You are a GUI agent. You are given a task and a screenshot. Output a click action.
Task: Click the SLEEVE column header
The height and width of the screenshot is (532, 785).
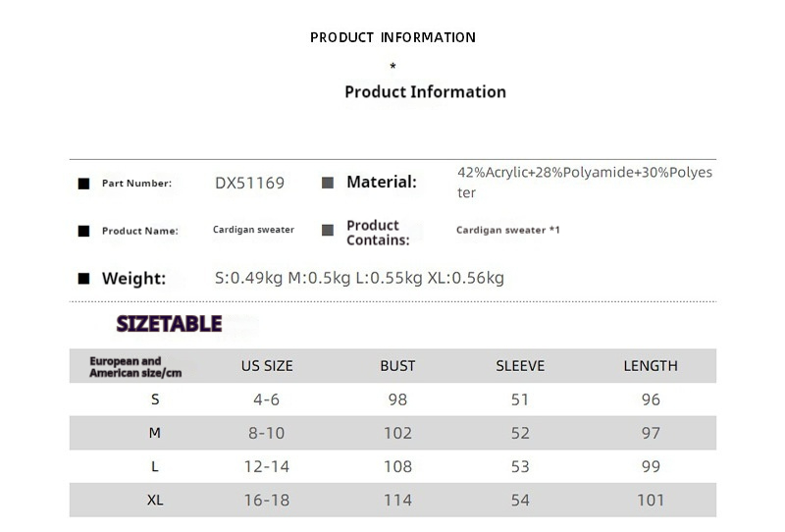(x=520, y=366)
